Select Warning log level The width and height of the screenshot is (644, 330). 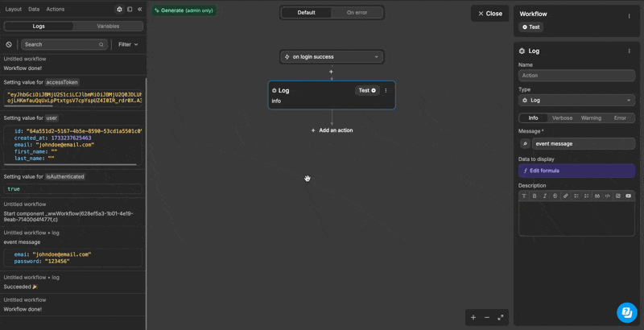coord(591,118)
